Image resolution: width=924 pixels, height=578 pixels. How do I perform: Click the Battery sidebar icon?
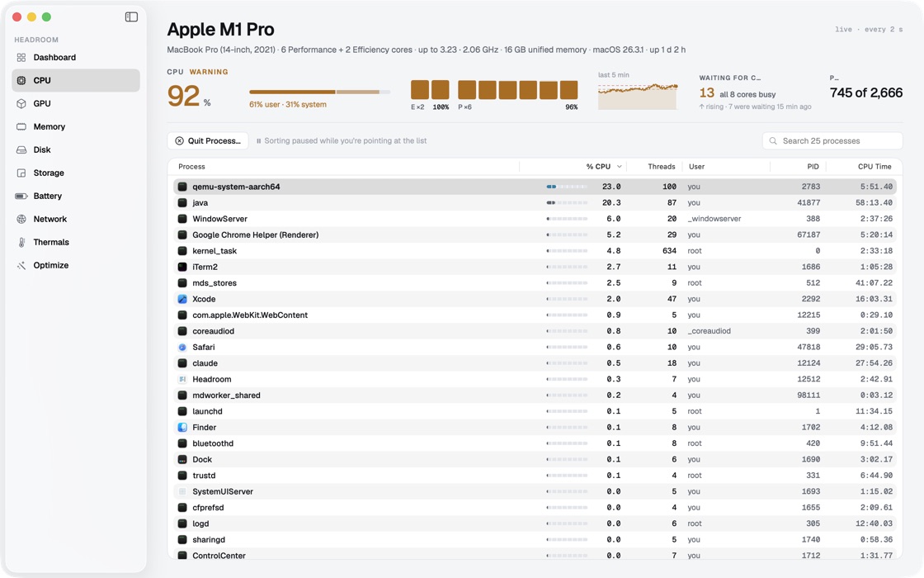[21, 196]
